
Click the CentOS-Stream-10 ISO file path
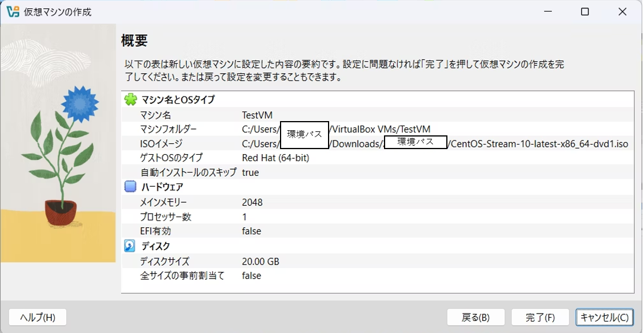(539, 144)
